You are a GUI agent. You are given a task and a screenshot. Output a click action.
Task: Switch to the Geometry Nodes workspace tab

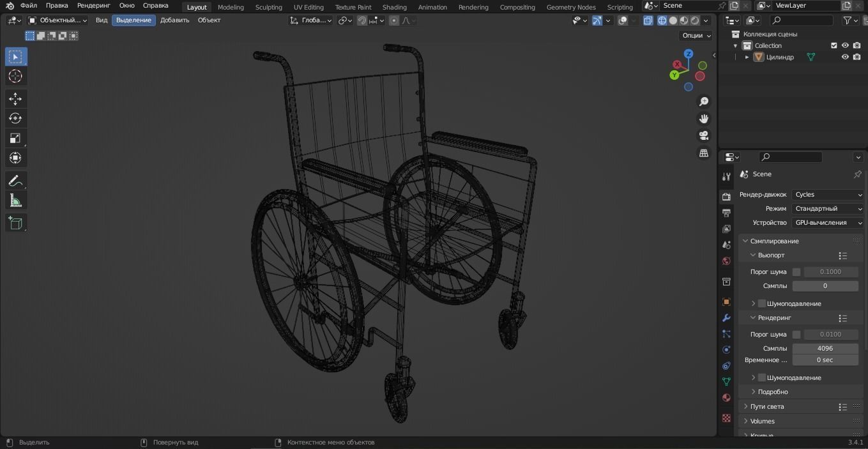(571, 8)
